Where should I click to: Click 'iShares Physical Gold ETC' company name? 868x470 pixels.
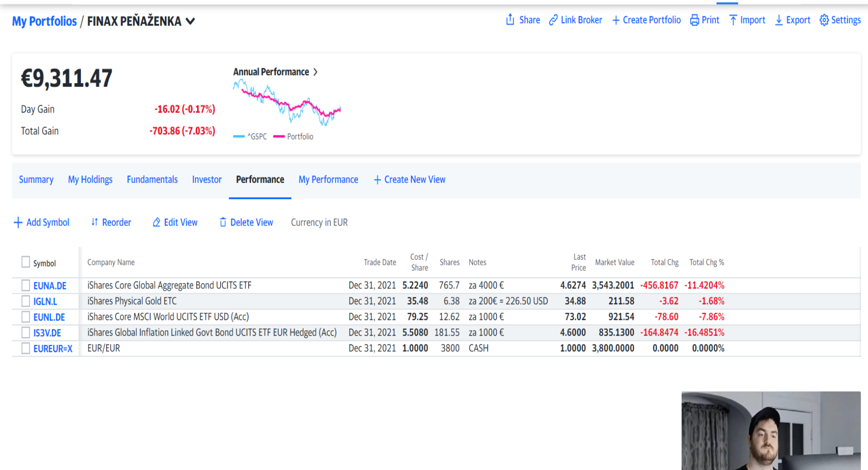[132, 301]
